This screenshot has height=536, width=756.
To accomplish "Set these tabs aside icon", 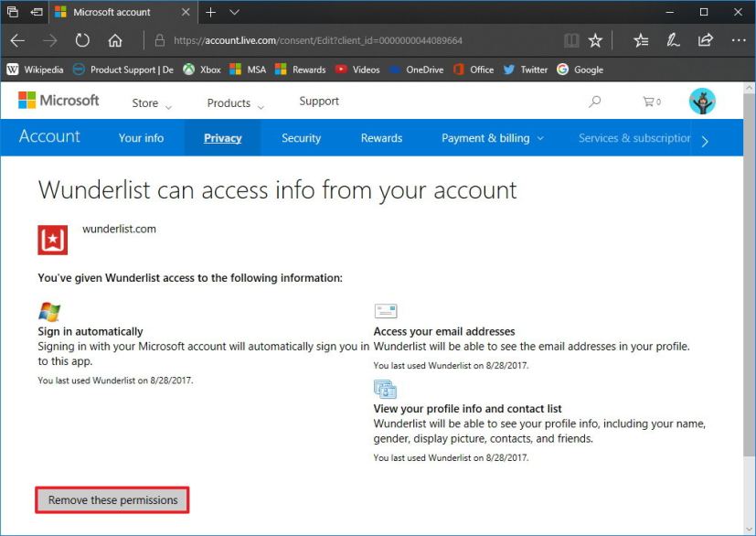I will click(x=37, y=12).
